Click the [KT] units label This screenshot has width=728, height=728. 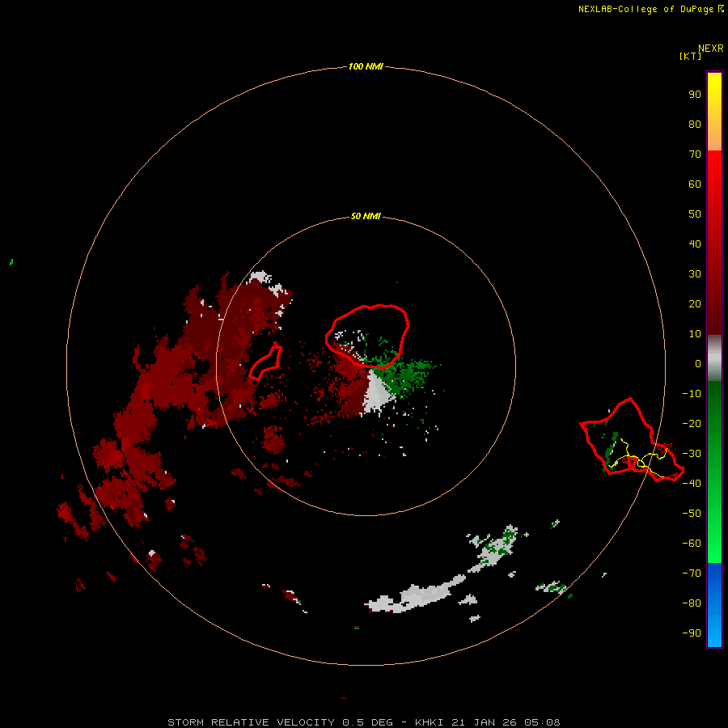[x=690, y=56]
